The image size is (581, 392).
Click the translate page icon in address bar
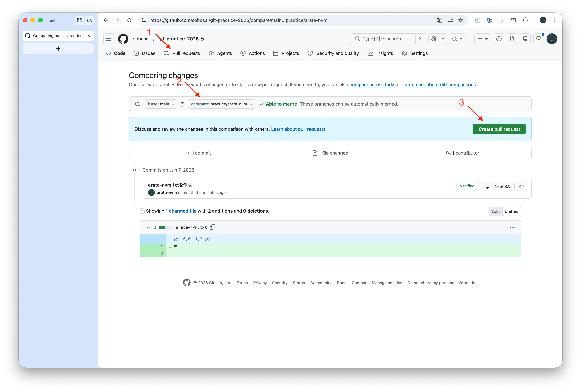[x=439, y=20]
